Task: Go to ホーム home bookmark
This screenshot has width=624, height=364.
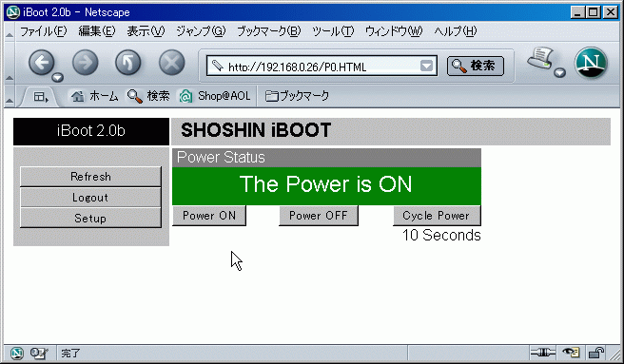Action: [95, 96]
